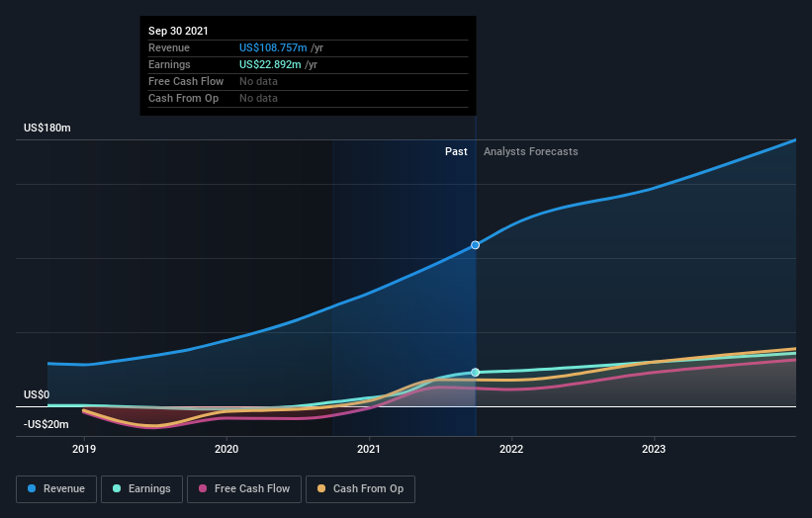The image size is (812, 518).
Task: Click the -US$20m y-axis label
Action: pos(46,424)
